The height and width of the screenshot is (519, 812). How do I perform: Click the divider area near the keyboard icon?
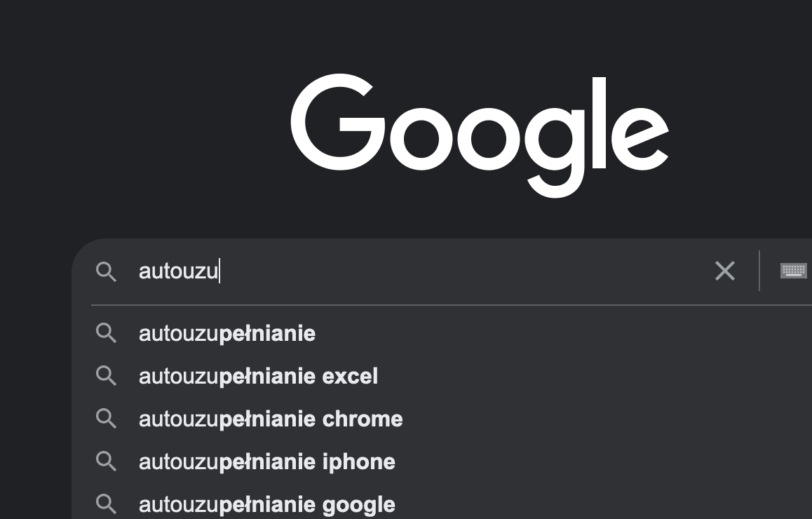(x=759, y=271)
